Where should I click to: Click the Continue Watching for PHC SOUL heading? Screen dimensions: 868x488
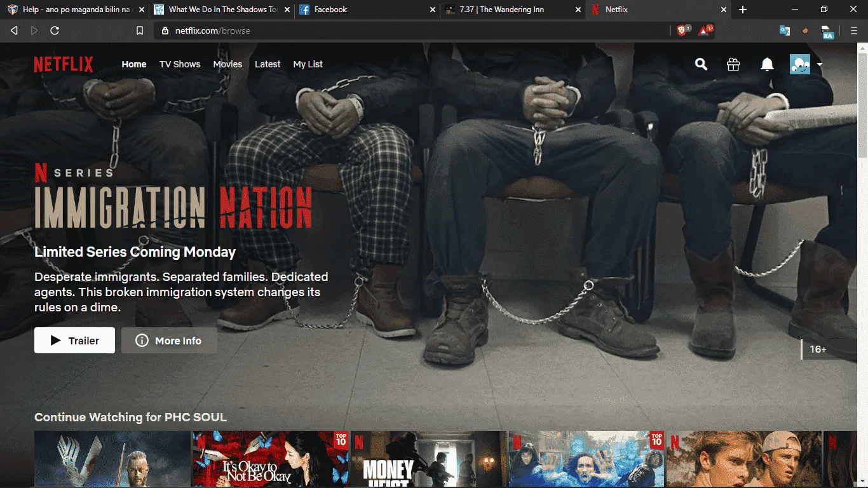(x=130, y=417)
